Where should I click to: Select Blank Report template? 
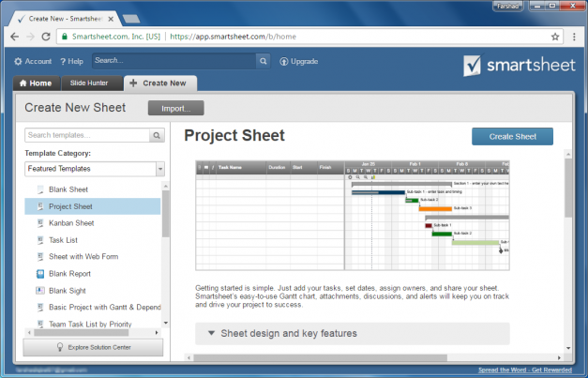point(92,274)
